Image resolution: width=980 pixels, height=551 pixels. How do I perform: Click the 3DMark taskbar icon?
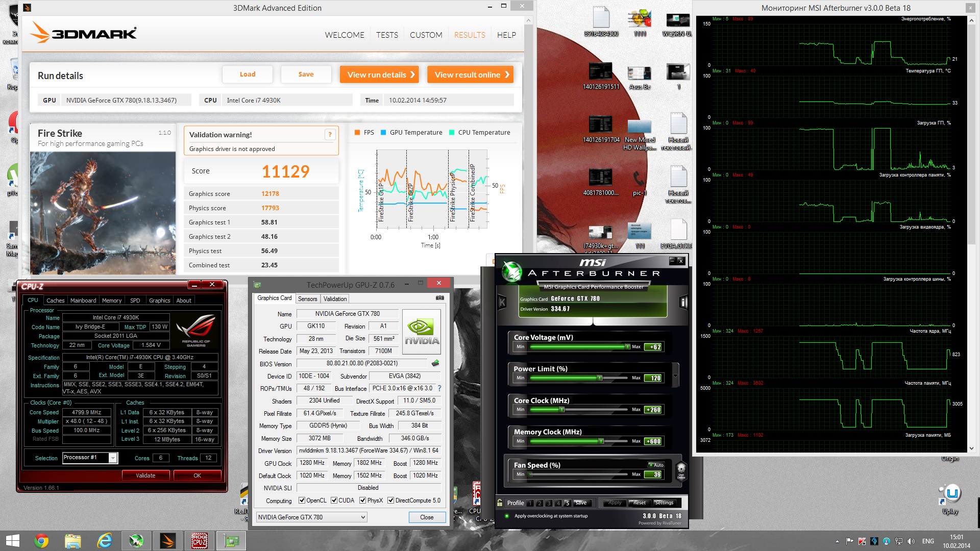[168, 541]
